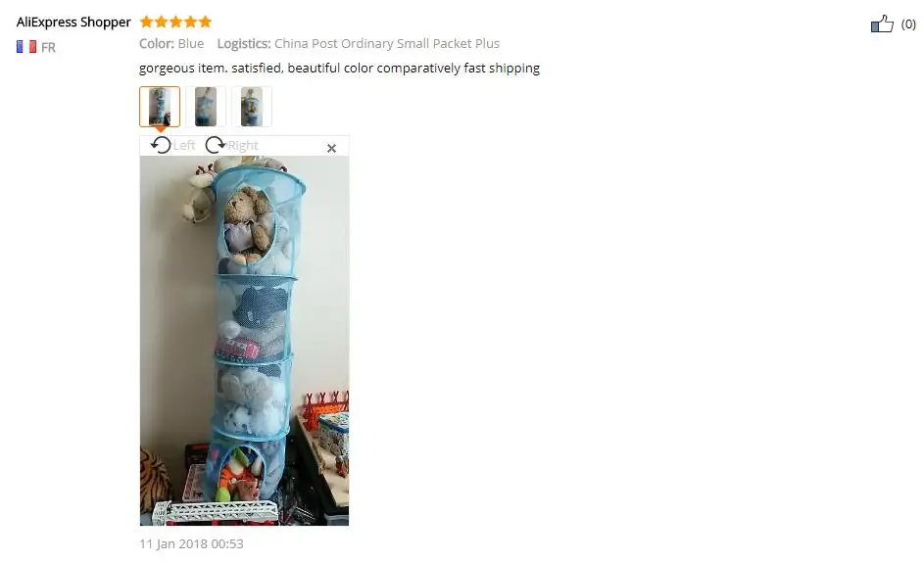The height and width of the screenshot is (562, 924).
Task: Rotate image using the Left icon
Action: tap(161, 145)
